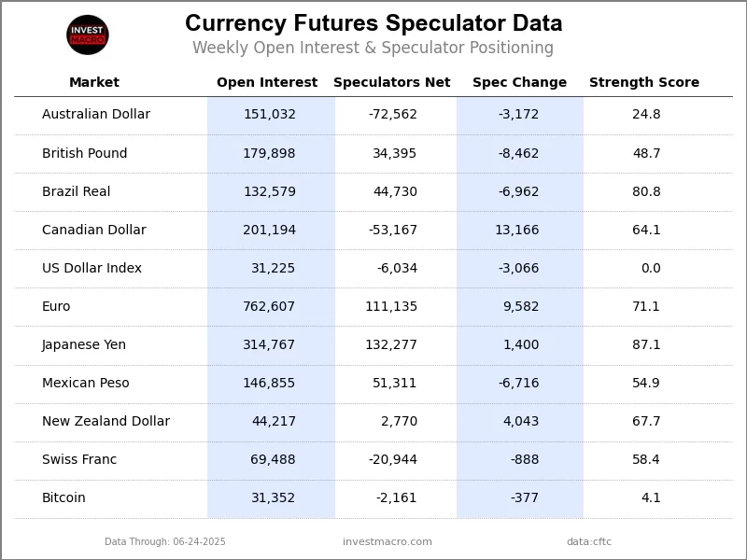Select the Brazil Real row label

(77, 192)
